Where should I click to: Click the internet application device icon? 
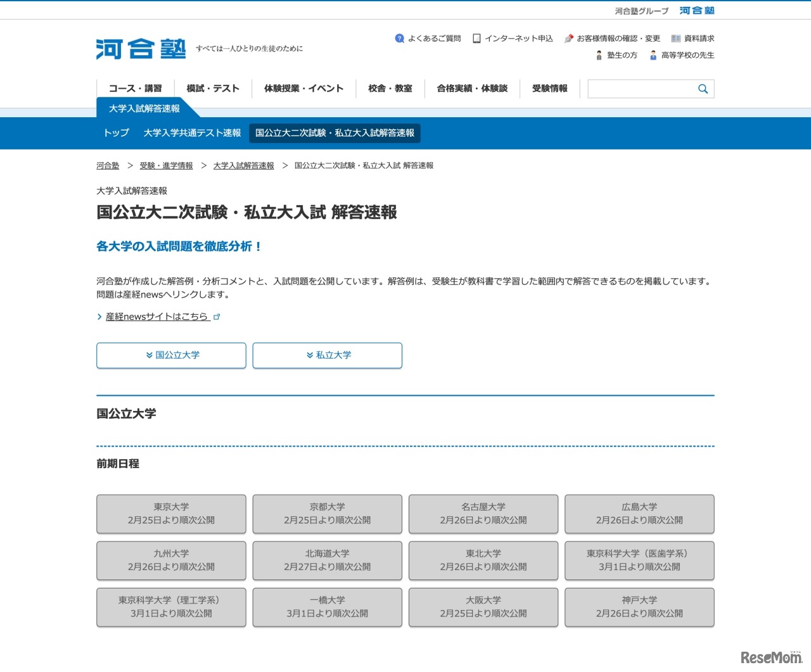click(476, 39)
